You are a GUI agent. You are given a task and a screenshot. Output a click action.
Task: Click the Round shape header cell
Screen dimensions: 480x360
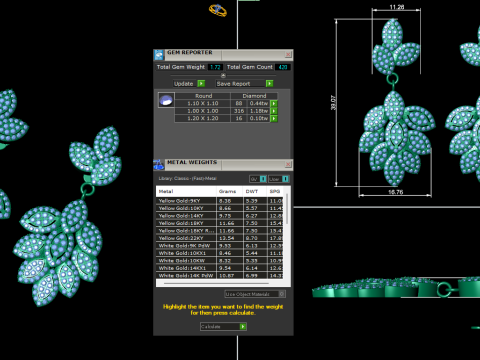point(203,96)
